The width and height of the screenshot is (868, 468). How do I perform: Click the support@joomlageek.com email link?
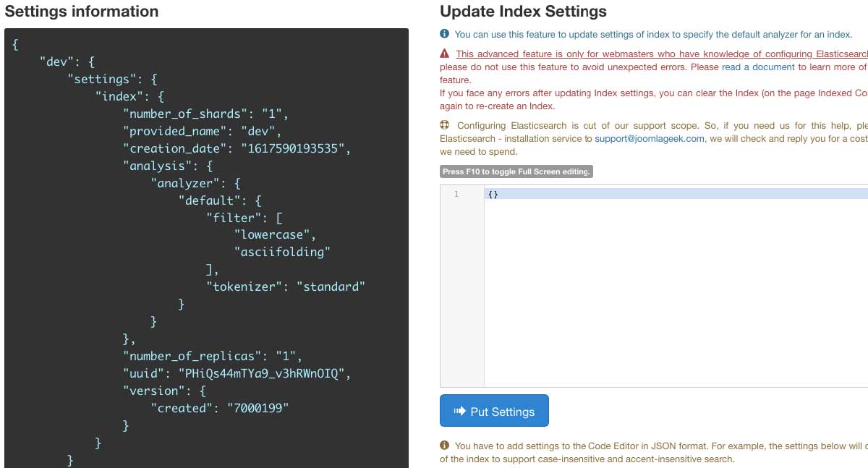(649, 138)
